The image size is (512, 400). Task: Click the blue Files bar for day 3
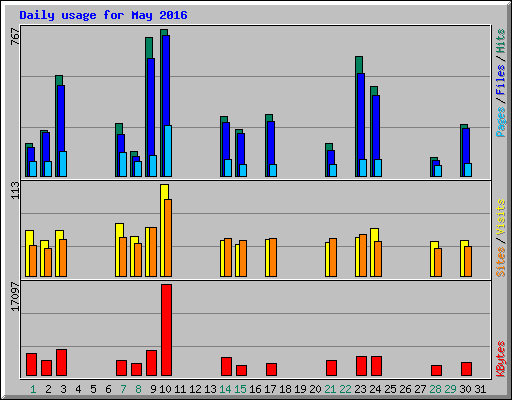pyautogui.click(x=61, y=118)
